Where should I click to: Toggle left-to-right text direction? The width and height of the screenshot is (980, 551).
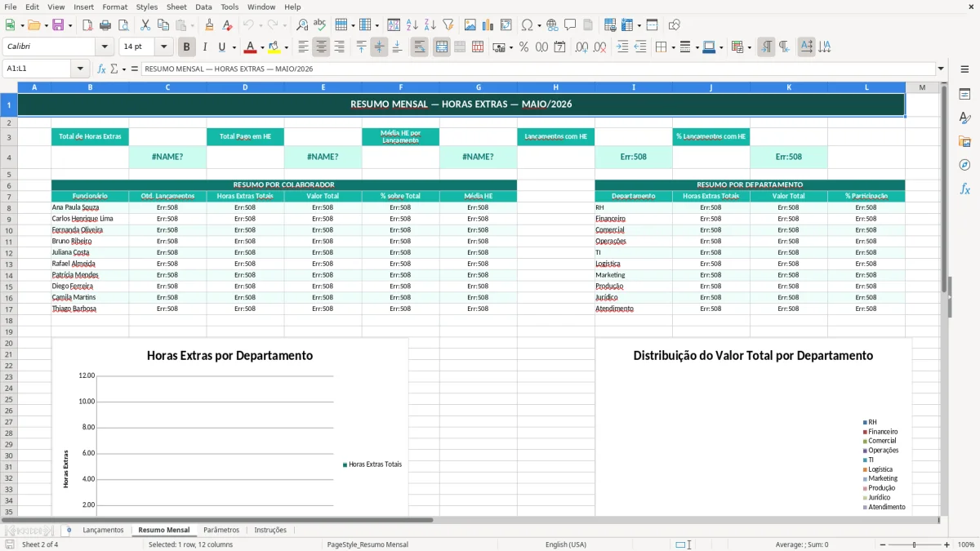(766, 47)
